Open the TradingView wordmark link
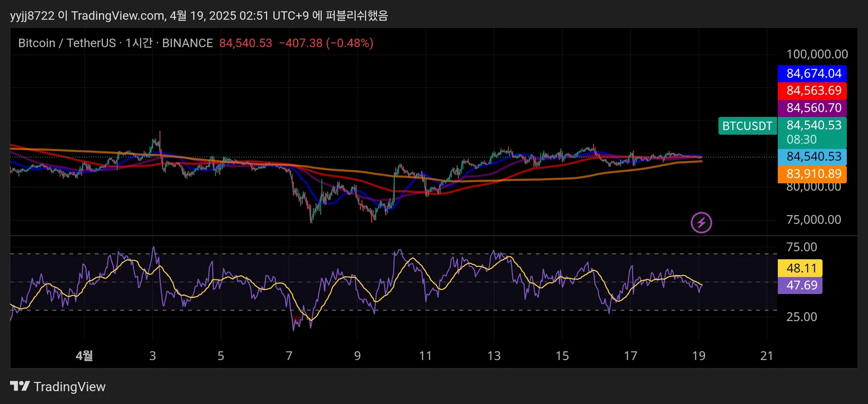The image size is (868, 404). [x=70, y=387]
